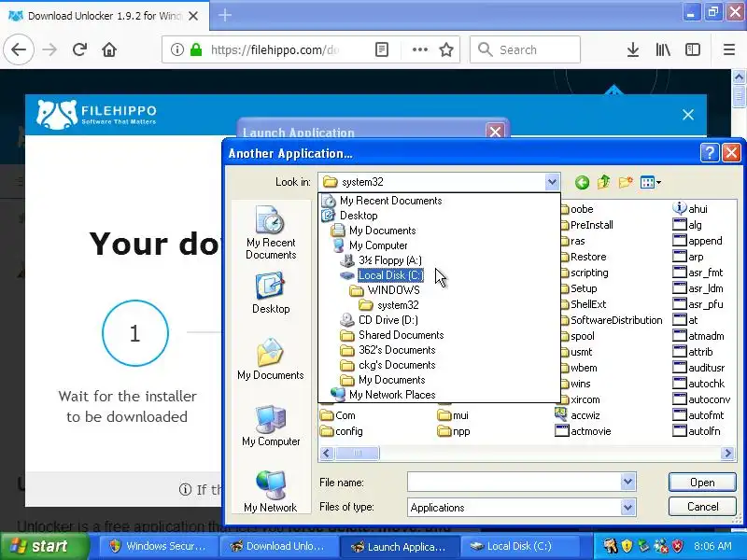The image size is (747, 560).
Task: Click the Firefox Back button
Action: point(19,49)
